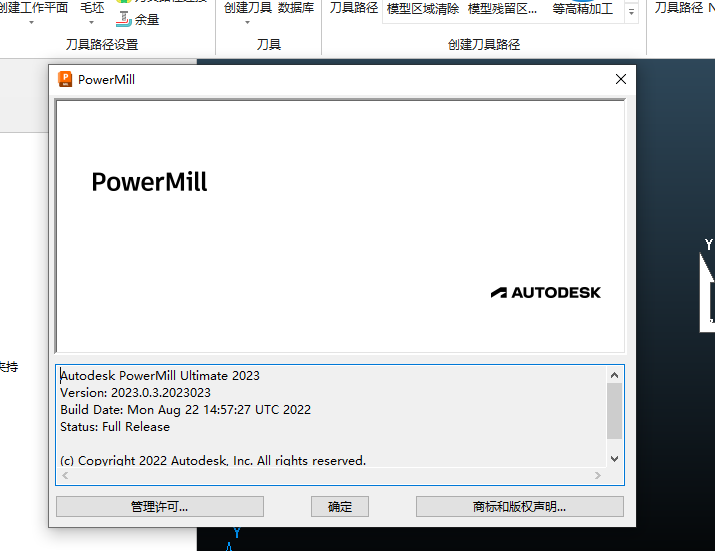The width and height of the screenshot is (715, 551).
Task: Click the horizontal scroll right arrow
Action: [598, 475]
